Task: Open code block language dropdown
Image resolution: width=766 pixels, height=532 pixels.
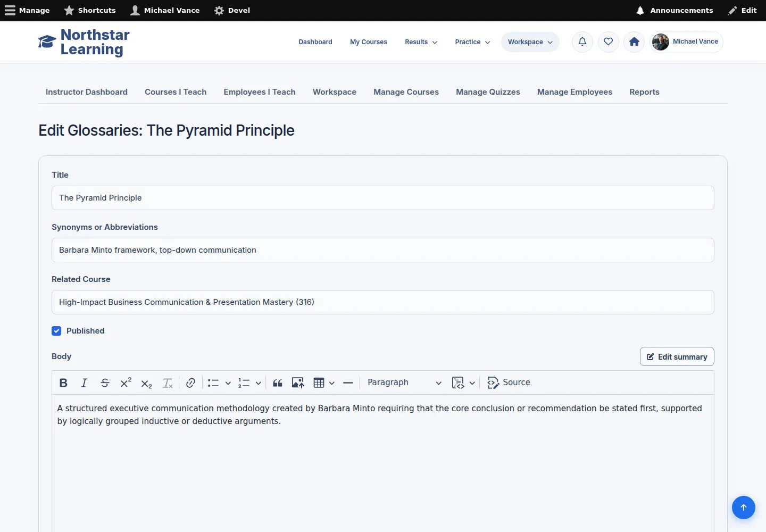Action: coord(472,383)
